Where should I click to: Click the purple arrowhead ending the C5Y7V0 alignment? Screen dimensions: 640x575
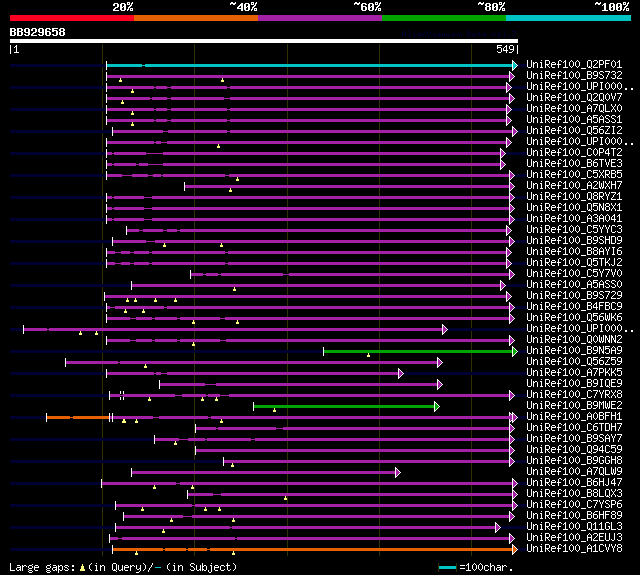(512, 275)
